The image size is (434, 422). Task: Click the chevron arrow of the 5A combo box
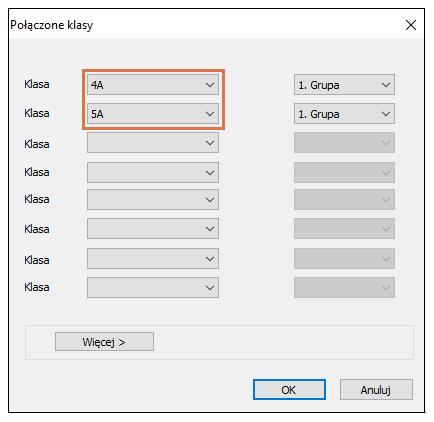pyautogui.click(x=210, y=114)
